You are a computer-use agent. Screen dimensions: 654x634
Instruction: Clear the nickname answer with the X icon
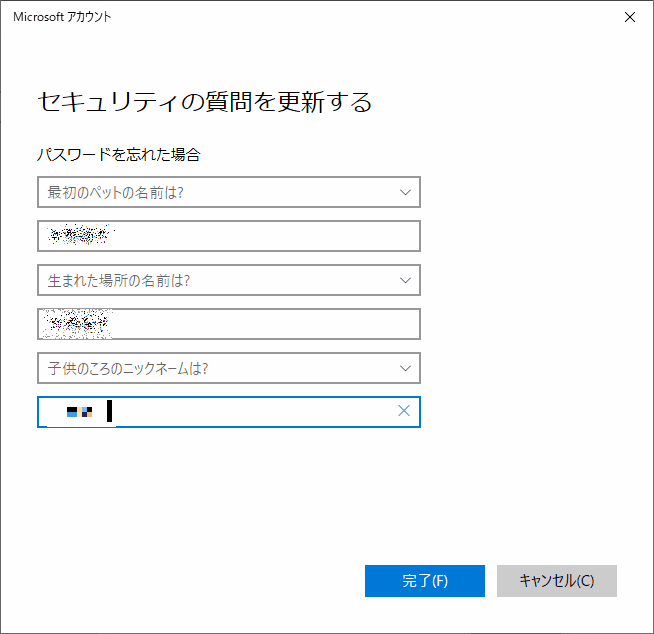(x=404, y=411)
